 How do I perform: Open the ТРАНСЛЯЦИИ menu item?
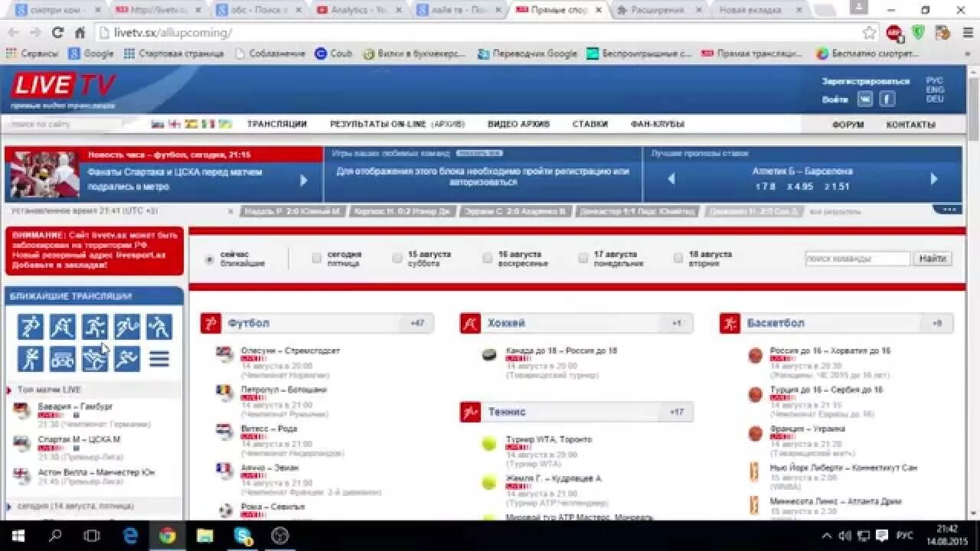pyautogui.click(x=276, y=124)
